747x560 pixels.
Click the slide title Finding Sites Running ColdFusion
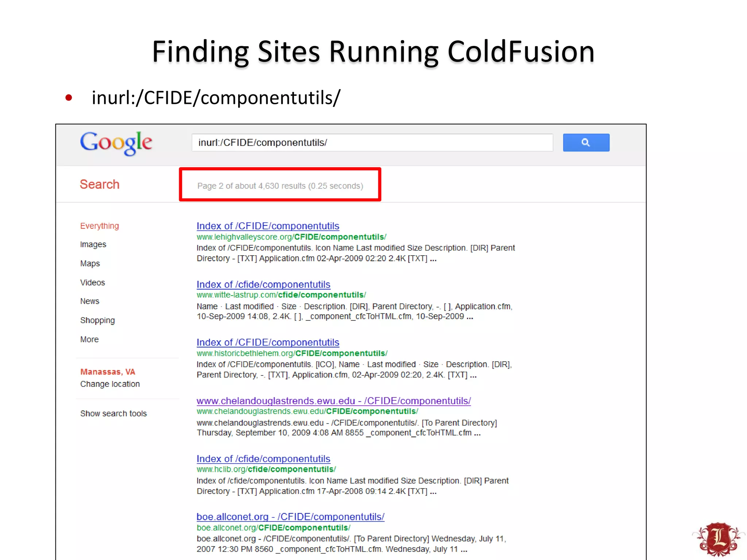tap(373, 52)
